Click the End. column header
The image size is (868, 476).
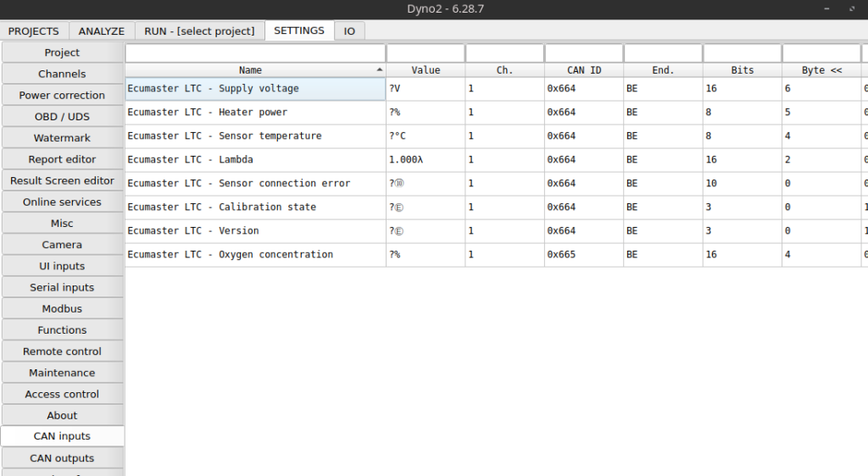click(x=663, y=70)
